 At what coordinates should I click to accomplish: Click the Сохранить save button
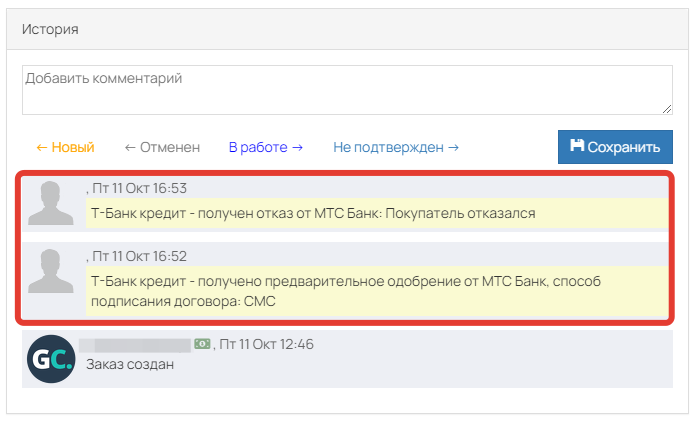coord(615,147)
